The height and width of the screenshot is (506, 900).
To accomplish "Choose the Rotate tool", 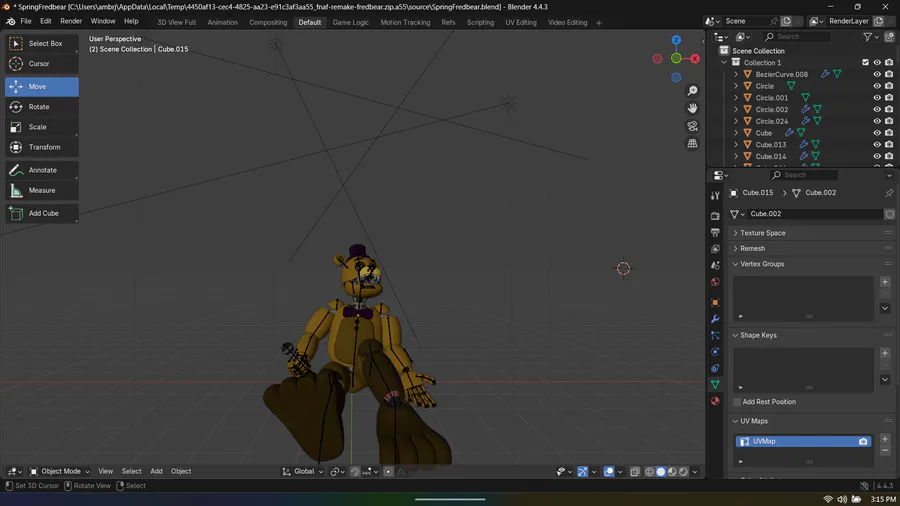I will tap(42, 107).
